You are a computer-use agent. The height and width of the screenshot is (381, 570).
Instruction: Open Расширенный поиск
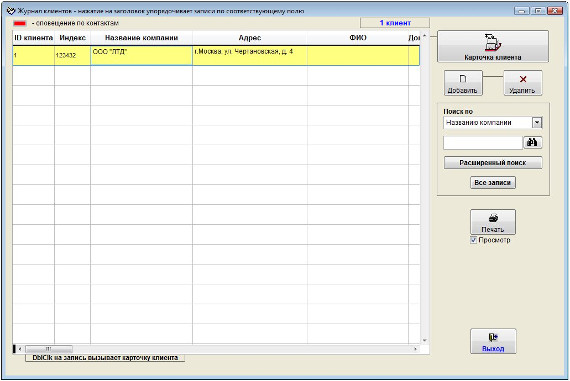tap(493, 163)
